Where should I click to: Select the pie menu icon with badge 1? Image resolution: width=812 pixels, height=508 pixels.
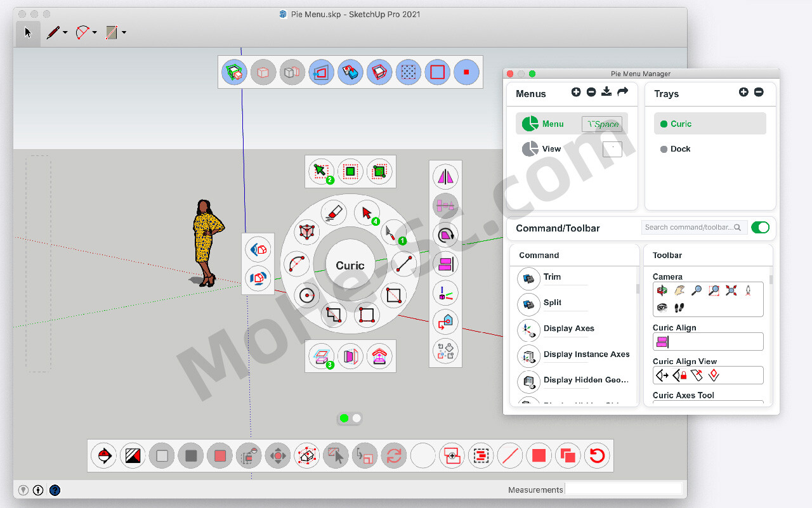393,232
